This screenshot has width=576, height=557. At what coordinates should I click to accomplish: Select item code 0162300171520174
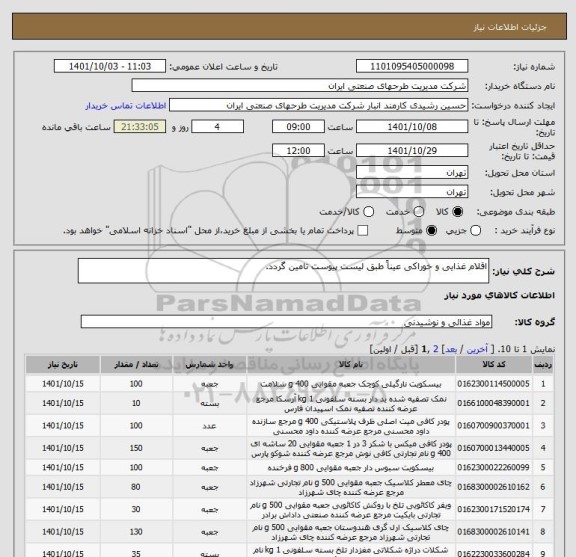click(x=493, y=510)
